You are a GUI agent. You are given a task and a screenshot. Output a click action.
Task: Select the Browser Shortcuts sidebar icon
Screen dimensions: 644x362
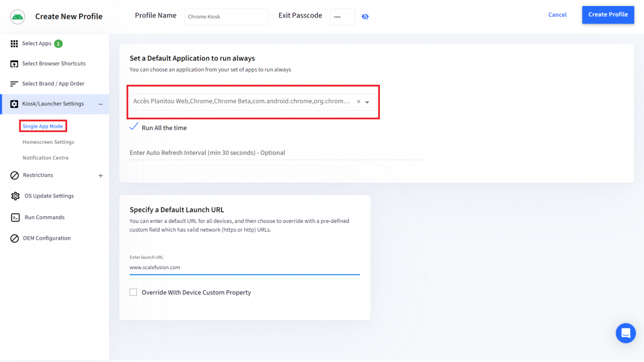tap(14, 63)
